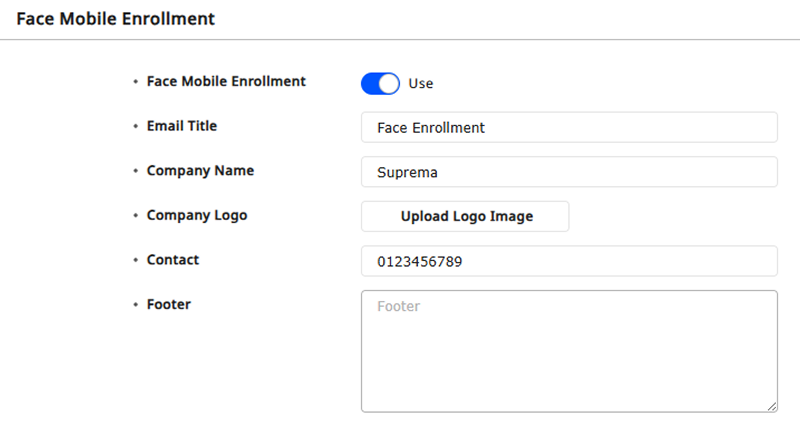Click the Face Mobile Enrollment section heading
Screen dimensions: 800x426
[x=115, y=18]
